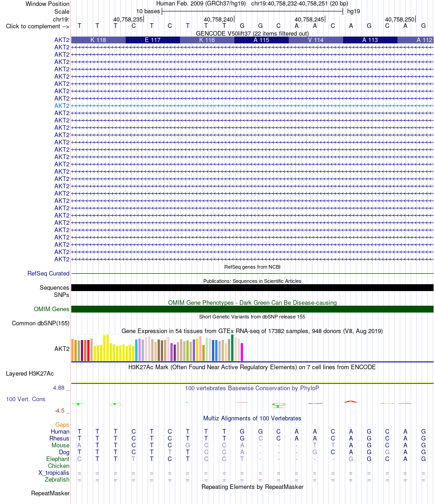The height and width of the screenshot is (504, 434).
Task: Click the A 115 codon block
Action: click(x=261, y=40)
